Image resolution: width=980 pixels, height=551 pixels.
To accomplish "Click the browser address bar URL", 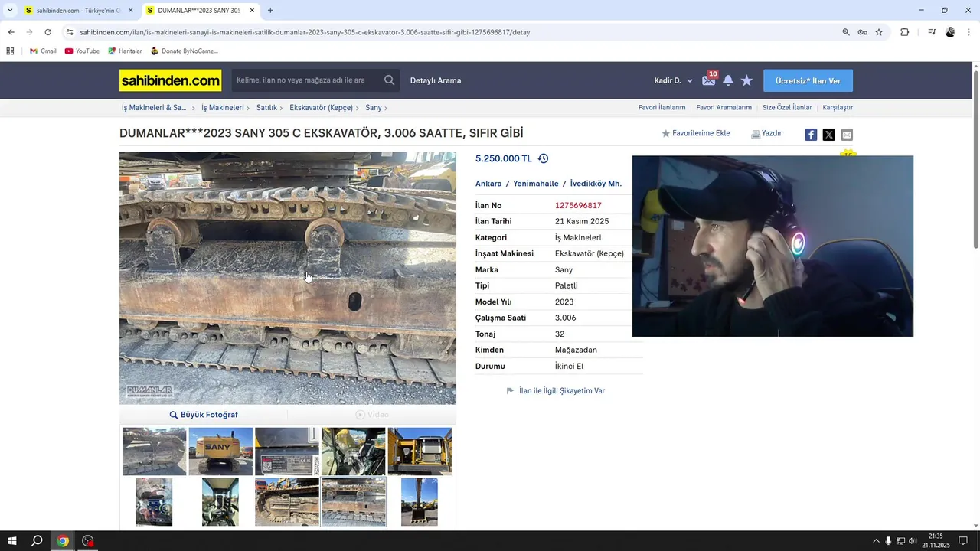I will pos(305,32).
